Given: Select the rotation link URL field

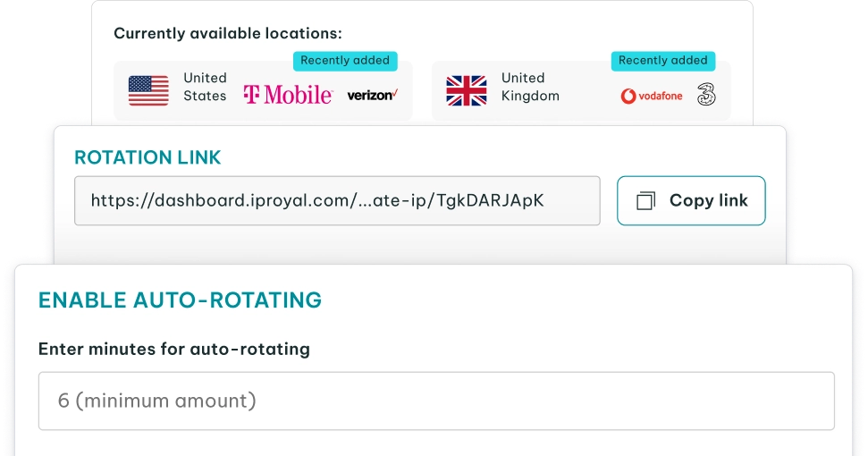Looking at the screenshot, I should (x=337, y=200).
